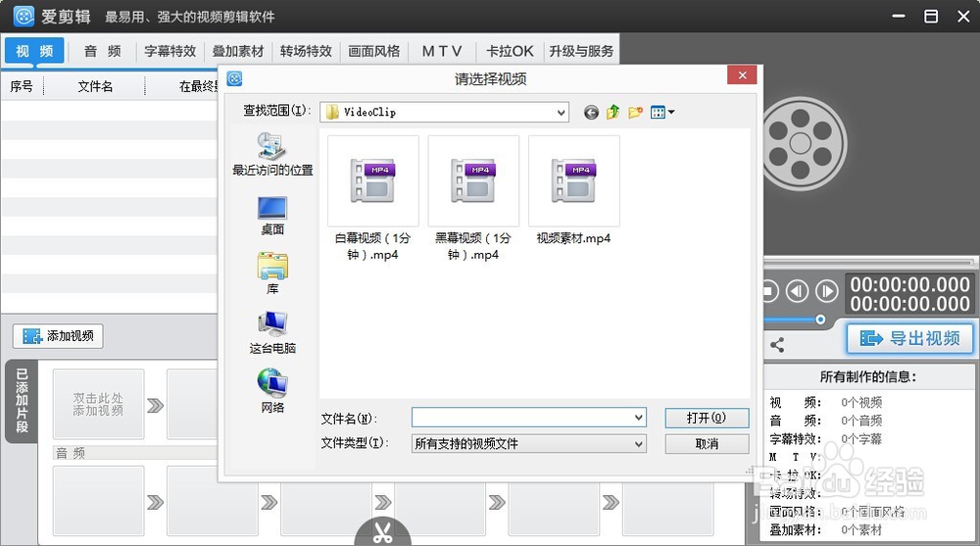
Task: Open the 字幕特效 tab
Action: coord(170,51)
